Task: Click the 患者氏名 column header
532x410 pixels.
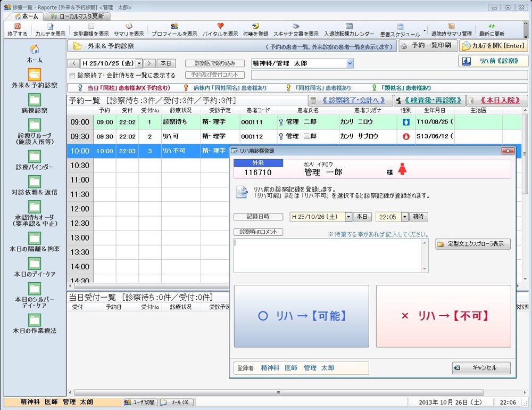Action: tap(307, 110)
